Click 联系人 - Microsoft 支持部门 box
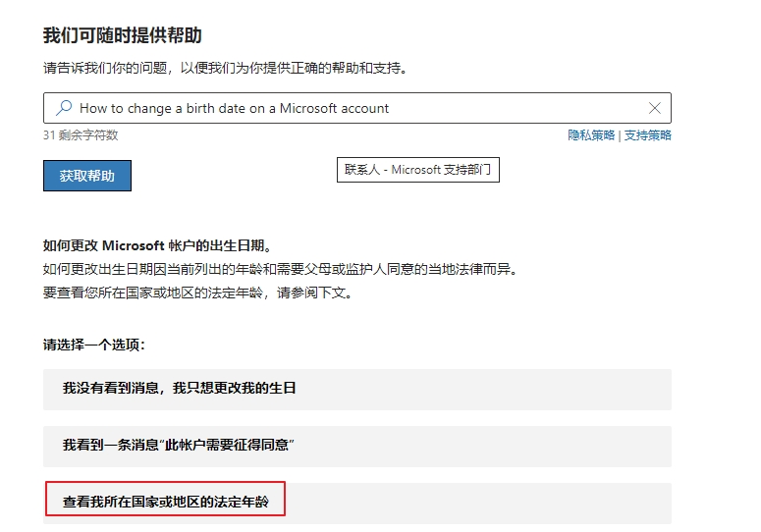Image resolution: width=761 pixels, height=532 pixels. click(x=417, y=170)
